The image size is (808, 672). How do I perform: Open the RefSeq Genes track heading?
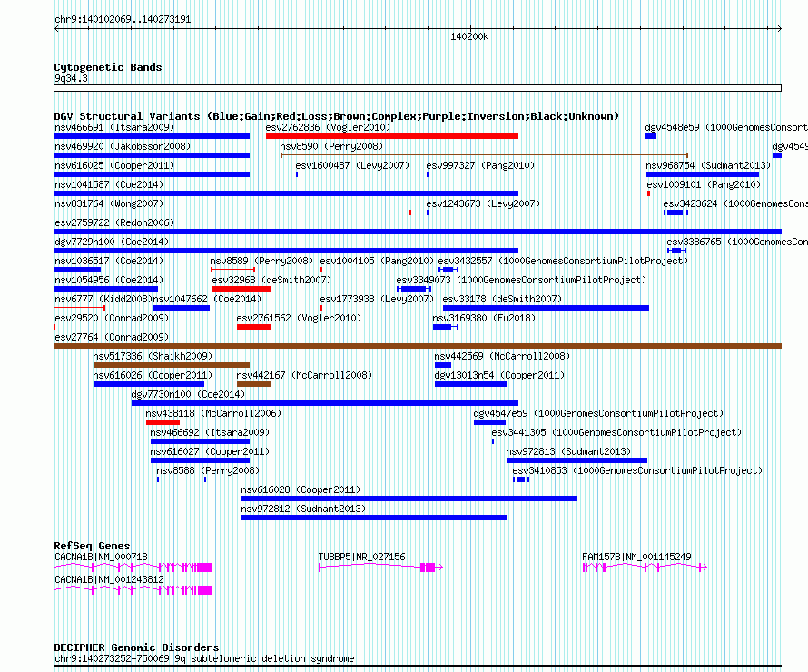pos(92,546)
